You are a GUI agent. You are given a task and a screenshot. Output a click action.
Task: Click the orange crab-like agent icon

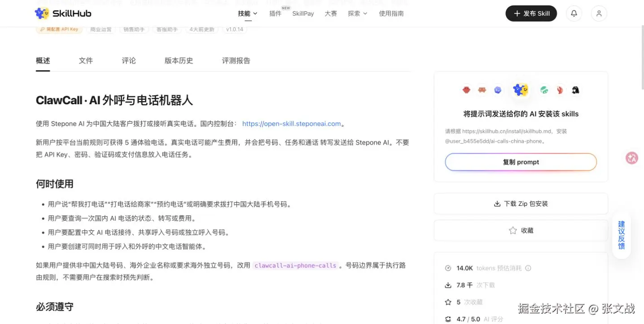point(482,90)
